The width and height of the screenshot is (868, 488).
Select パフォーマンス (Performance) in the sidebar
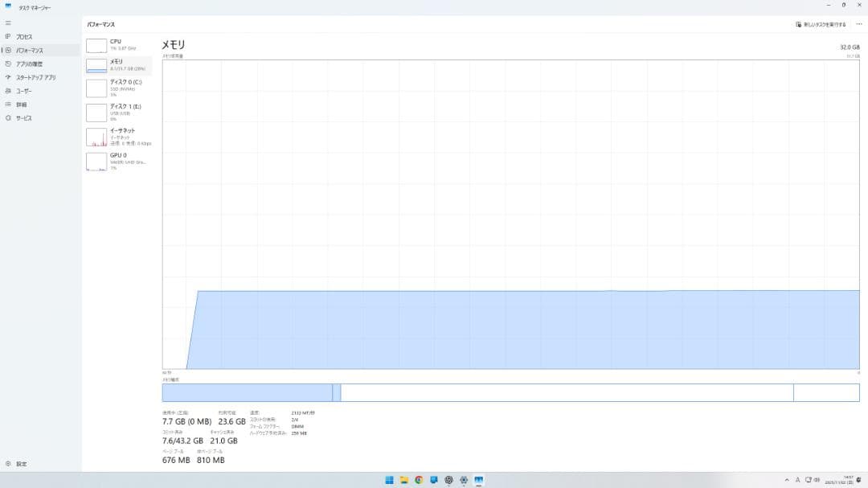29,51
